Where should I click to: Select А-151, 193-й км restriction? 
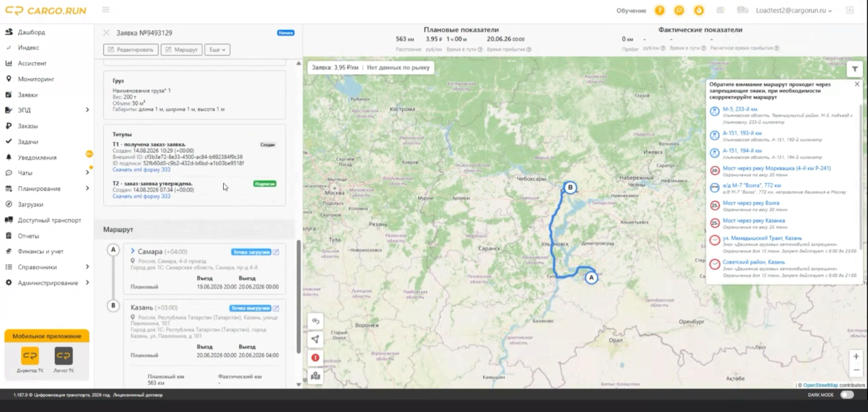coord(742,133)
